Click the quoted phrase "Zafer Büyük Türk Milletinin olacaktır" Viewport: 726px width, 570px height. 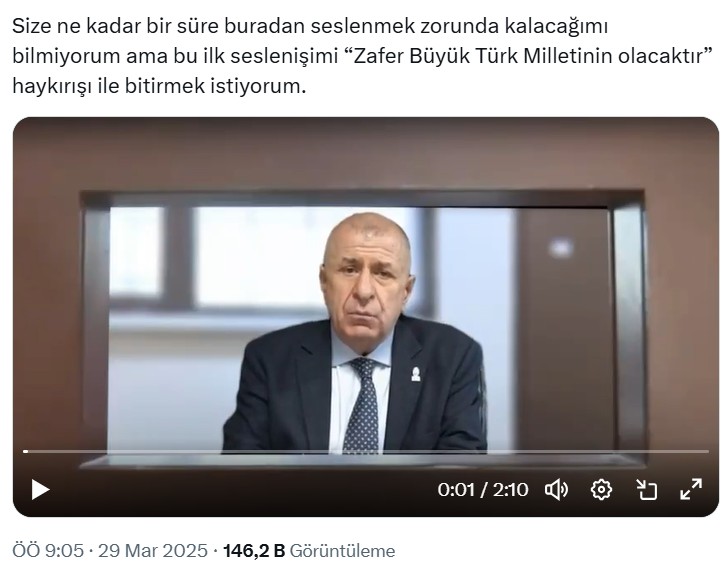point(528,56)
